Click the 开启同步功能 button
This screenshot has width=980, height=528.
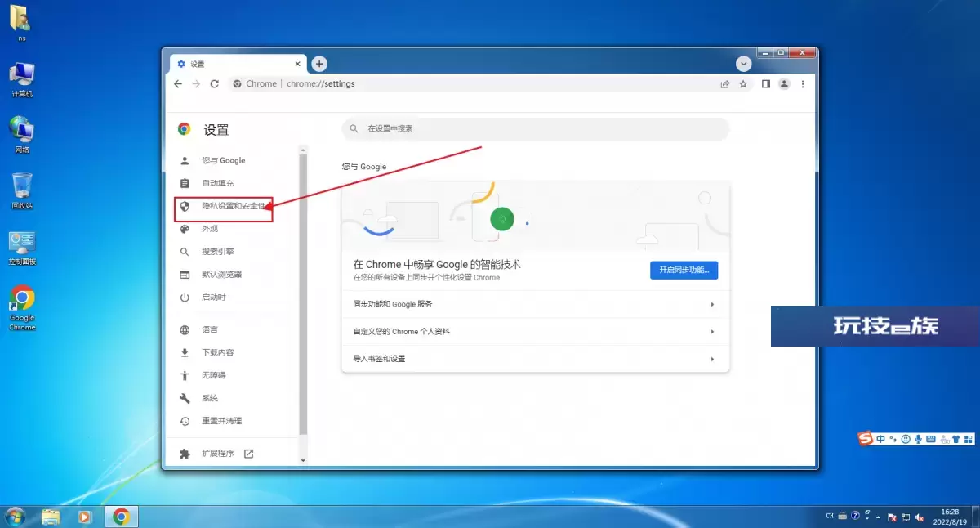[x=684, y=270]
